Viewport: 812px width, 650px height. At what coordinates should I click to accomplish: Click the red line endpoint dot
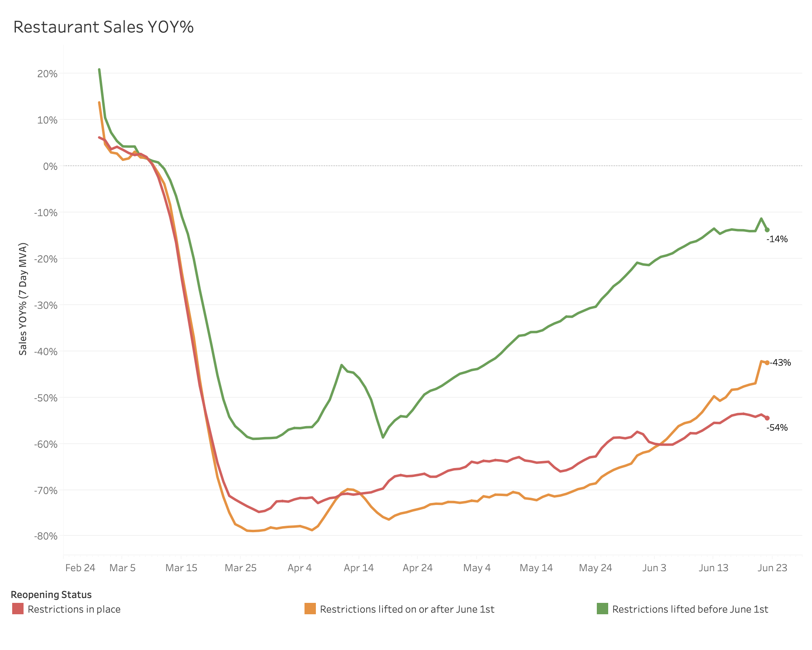pos(767,418)
